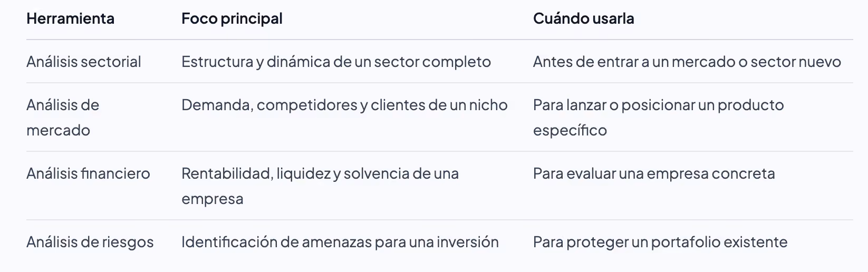Click the Herramienta column header
The height and width of the screenshot is (272, 868).
click(x=70, y=18)
